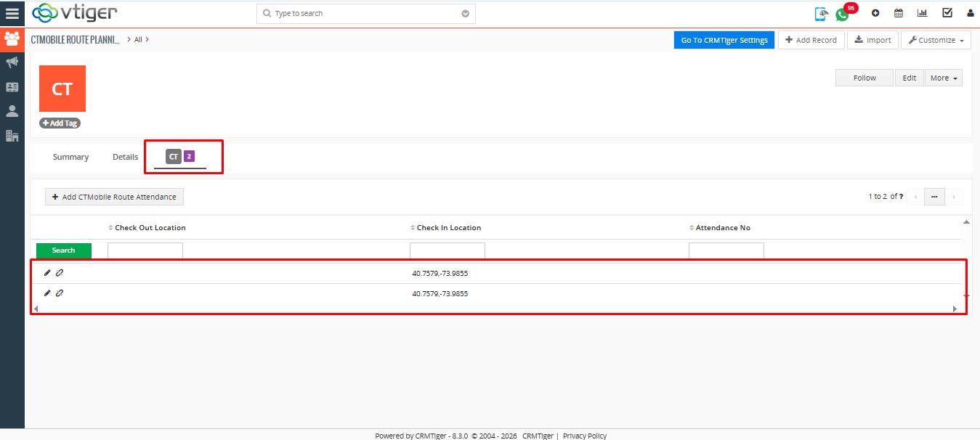Focus the Check Out Location filter field
This screenshot has height=440, width=980.
click(145, 250)
